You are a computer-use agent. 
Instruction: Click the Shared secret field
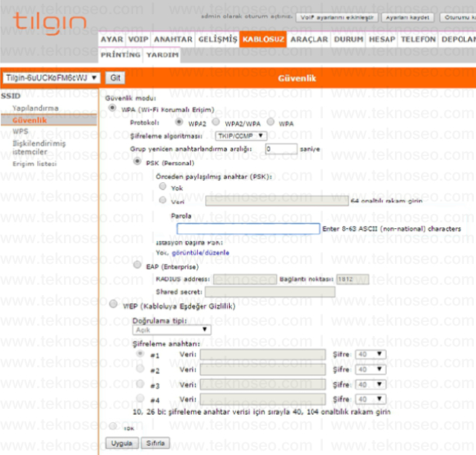click(x=270, y=292)
